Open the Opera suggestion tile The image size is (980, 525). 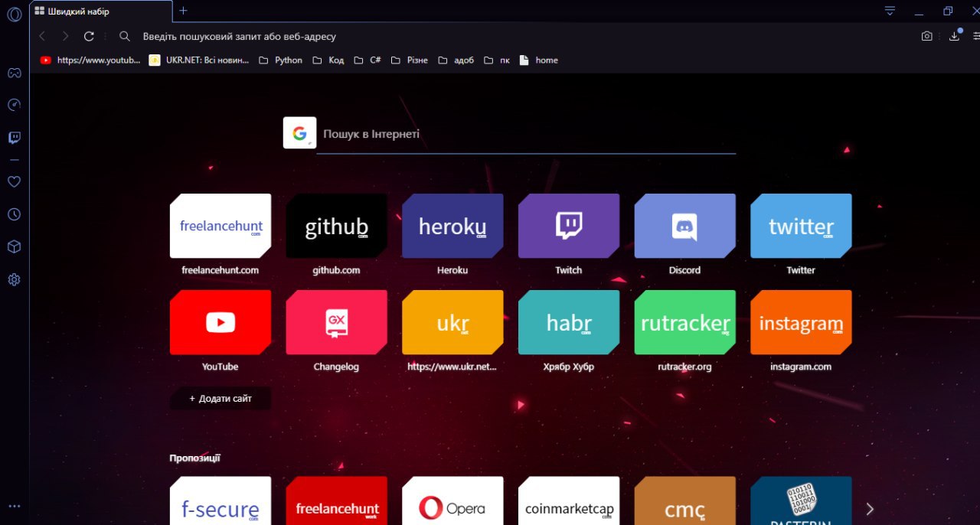click(452, 501)
